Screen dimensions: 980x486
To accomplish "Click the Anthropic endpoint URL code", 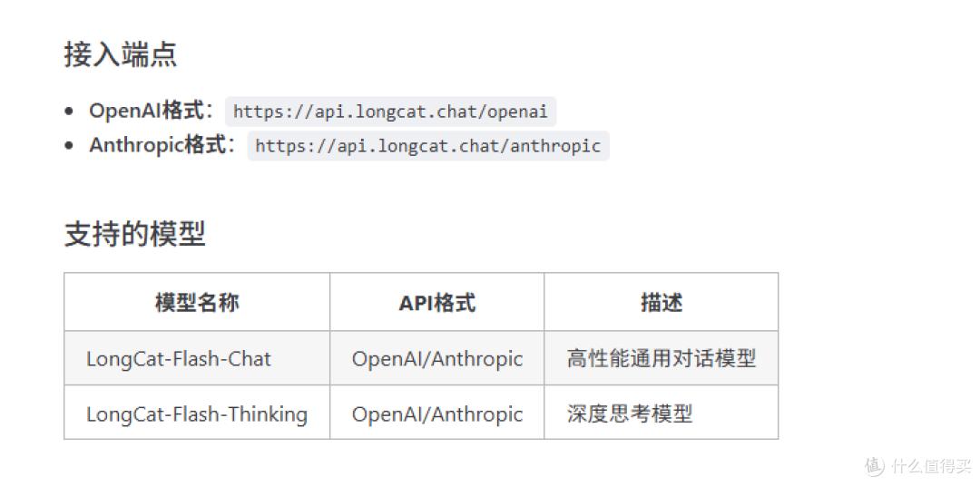I will [428, 146].
